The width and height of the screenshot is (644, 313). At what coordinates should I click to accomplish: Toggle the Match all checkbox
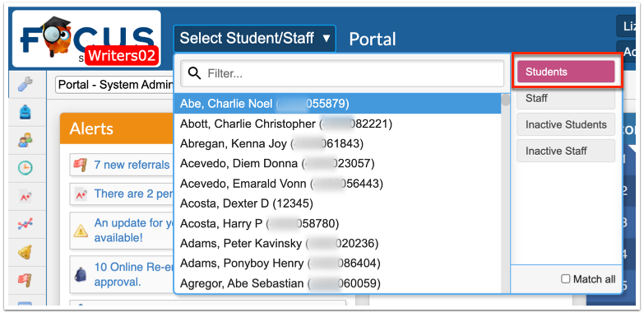[x=566, y=279]
